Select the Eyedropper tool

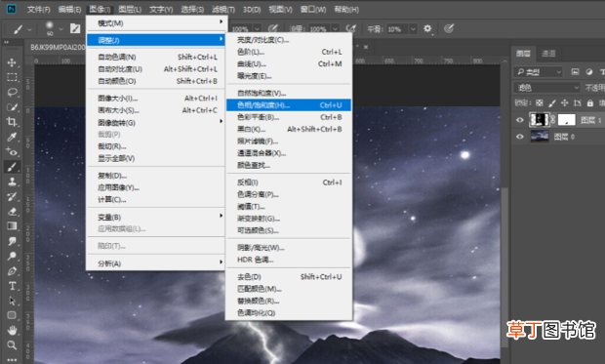[12, 137]
